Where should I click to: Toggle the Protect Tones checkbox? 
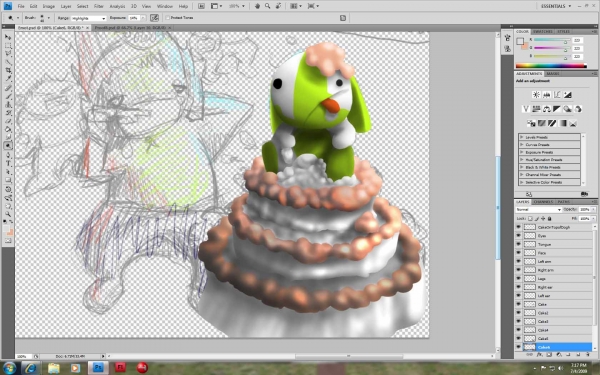167,18
